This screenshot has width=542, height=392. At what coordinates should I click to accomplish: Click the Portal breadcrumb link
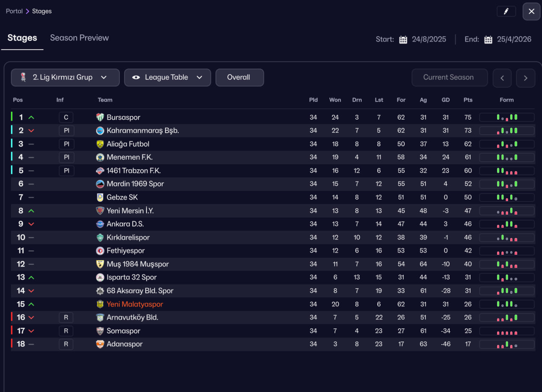[14, 11]
